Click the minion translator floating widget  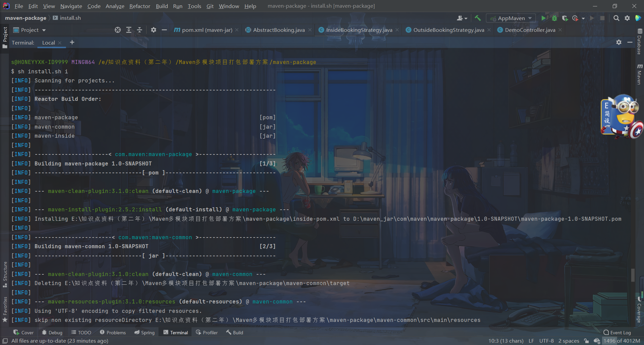(622, 116)
